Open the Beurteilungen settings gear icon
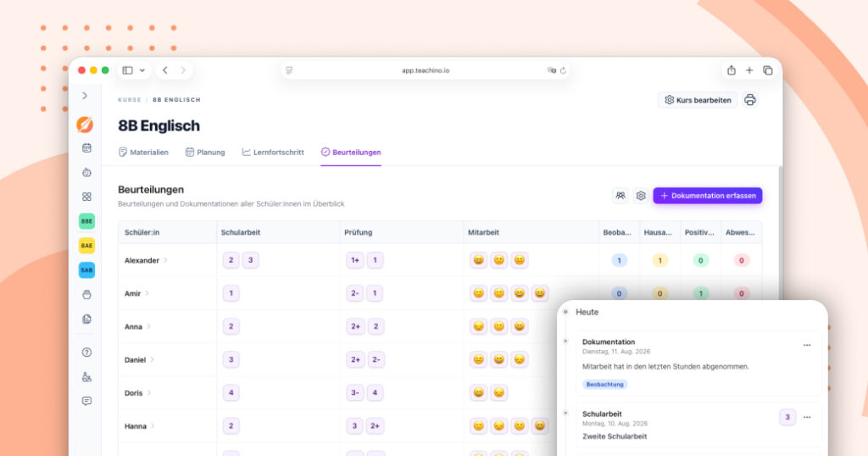Screen dimensions: 868x456 pyautogui.click(x=641, y=195)
